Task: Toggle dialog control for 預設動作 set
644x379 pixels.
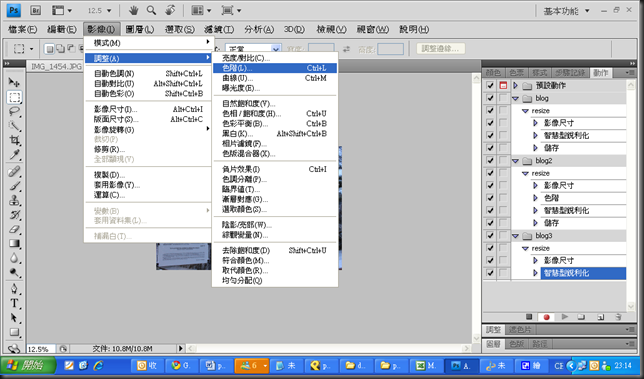Action: pyautogui.click(x=503, y=85)
